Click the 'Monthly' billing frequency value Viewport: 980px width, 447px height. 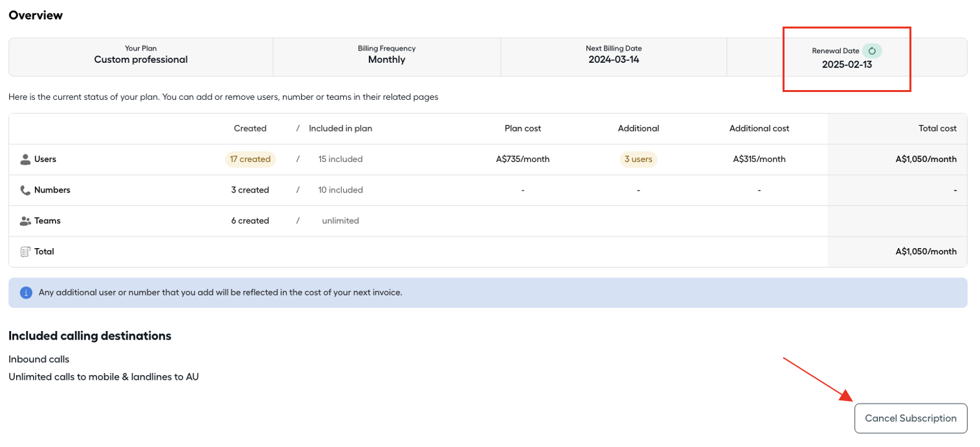click(x=386, y=60)
